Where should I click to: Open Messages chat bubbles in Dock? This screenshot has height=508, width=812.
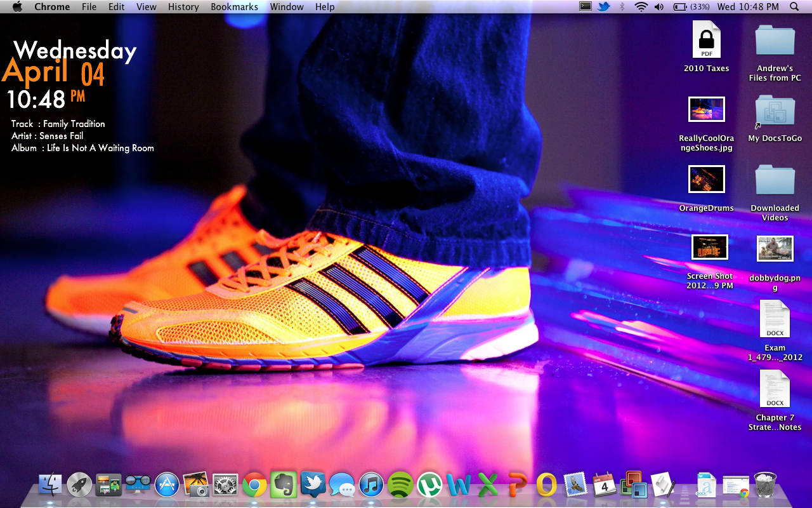[343, 485]
